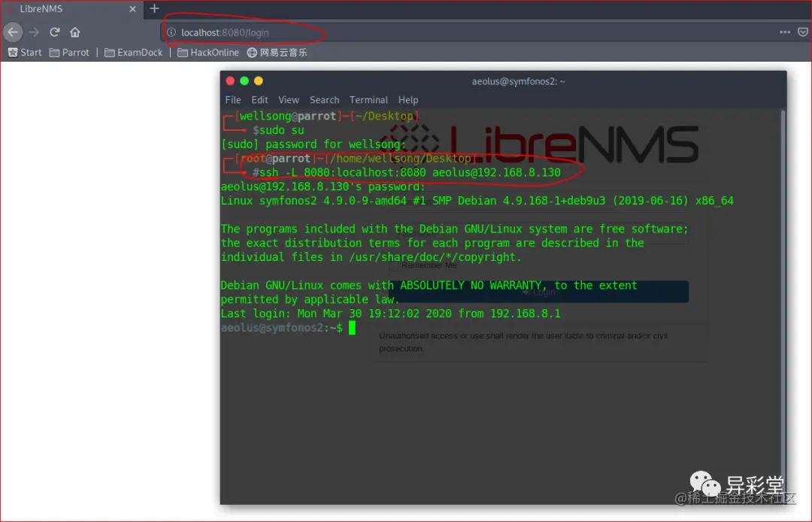Open the page actions three-dots menu
This screenshot has width=812, height=522.
(x=785, y=32)
